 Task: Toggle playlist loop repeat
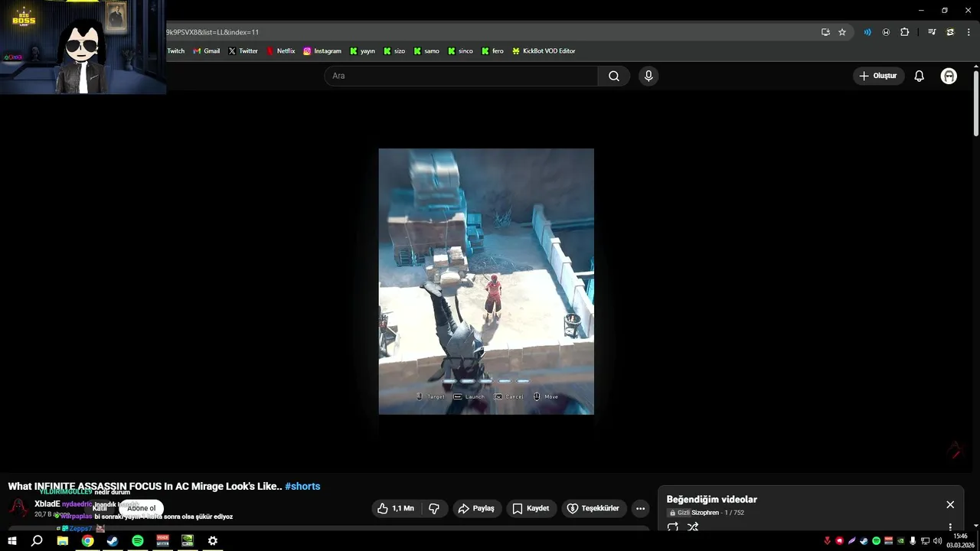pos(673,527)
